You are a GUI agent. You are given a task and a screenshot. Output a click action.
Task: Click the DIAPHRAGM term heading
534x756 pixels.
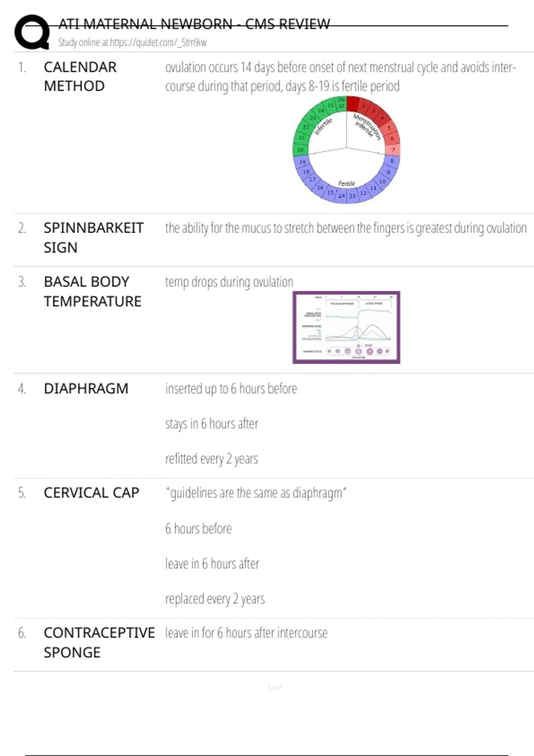point(86,389)
